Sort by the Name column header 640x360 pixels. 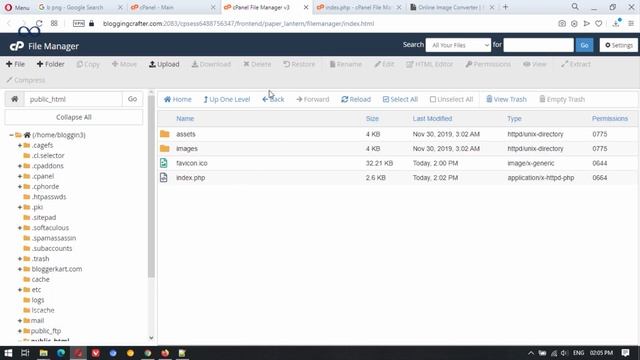tap(185, 119)
